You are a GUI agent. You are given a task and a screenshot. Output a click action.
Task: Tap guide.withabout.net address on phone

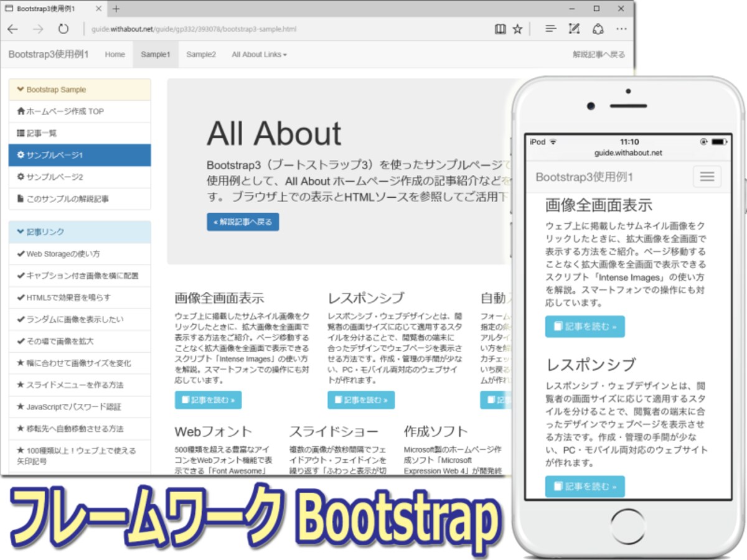(629, 152)
